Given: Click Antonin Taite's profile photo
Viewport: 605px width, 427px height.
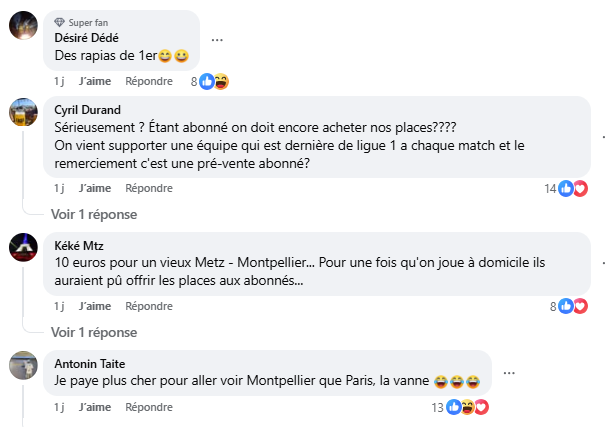Looking at the screenshot, I should tap(24, 365).
